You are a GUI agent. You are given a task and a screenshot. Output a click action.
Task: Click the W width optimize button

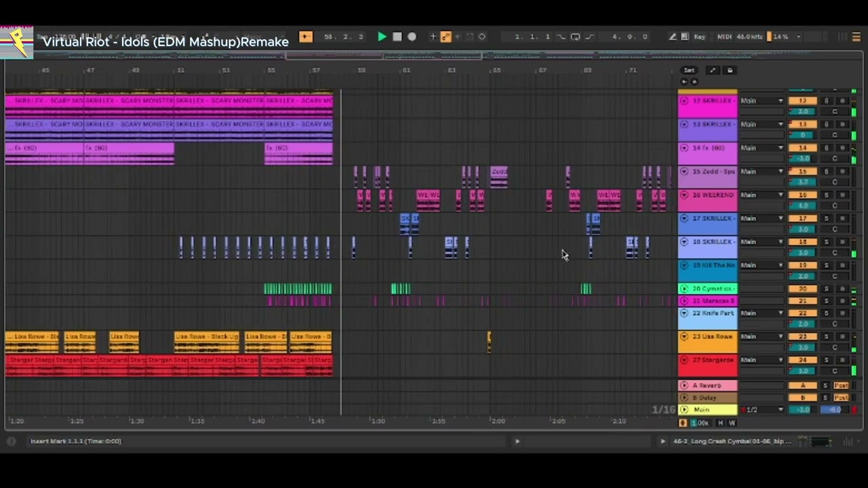pyautogui.click(x=732, y=423)
